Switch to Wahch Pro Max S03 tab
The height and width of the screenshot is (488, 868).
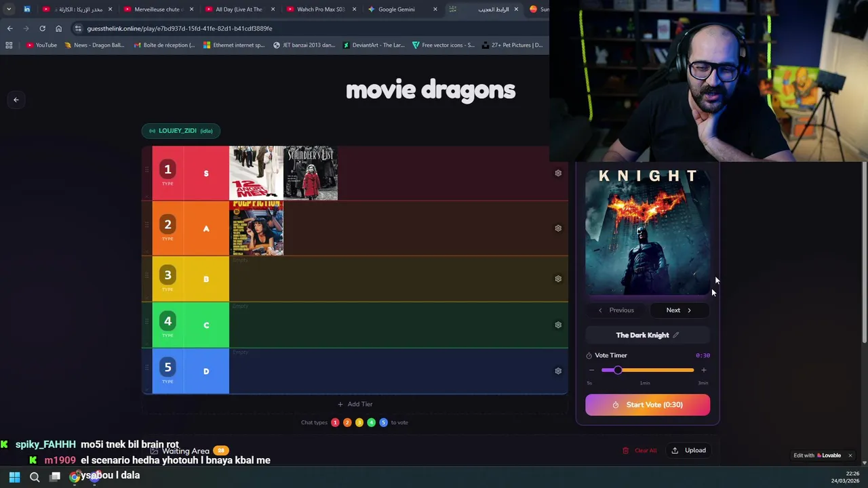tap(320, 9)
